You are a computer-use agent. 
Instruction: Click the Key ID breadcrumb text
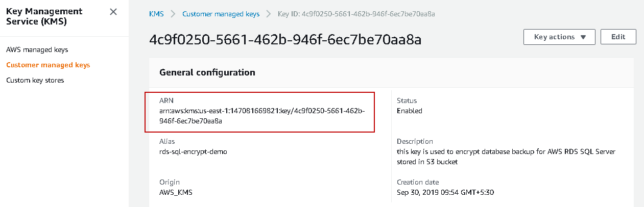356,14
